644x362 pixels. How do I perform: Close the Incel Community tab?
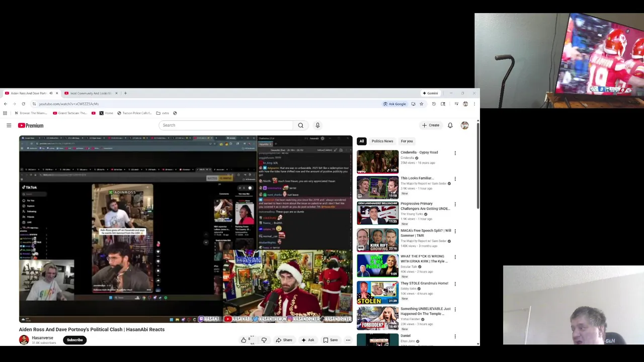[116, 93]
